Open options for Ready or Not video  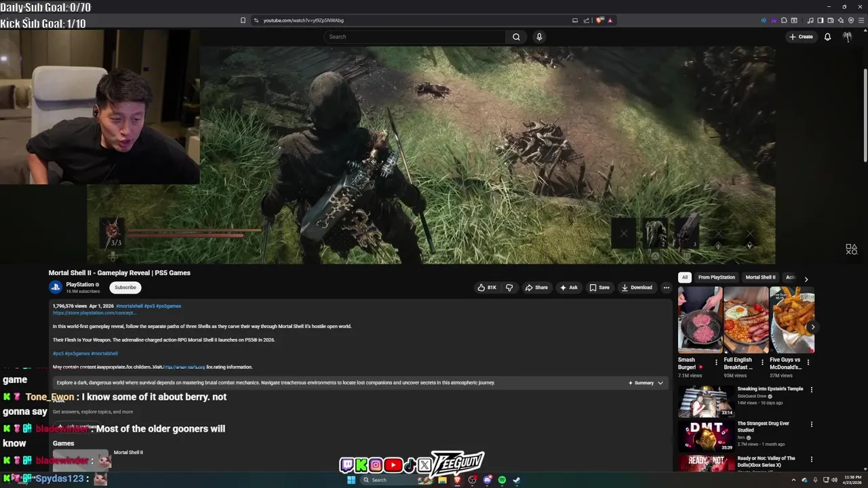tap(812, 459)
